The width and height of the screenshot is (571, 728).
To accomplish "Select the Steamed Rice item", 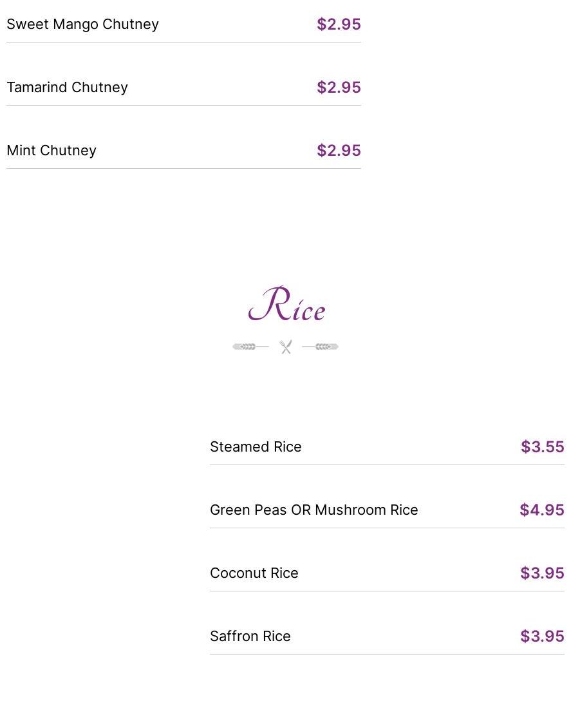I will pos(256,447).
